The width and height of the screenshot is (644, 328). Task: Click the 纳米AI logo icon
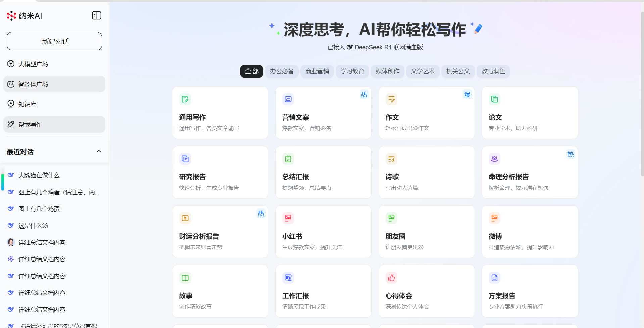12,16
